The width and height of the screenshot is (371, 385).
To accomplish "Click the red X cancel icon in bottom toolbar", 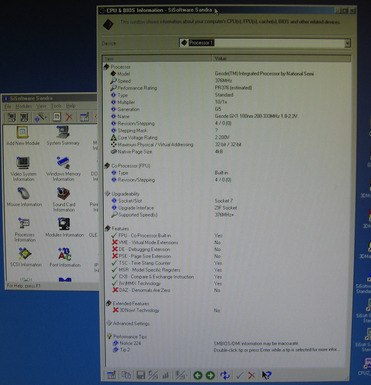I will click(x=252, y=375).
